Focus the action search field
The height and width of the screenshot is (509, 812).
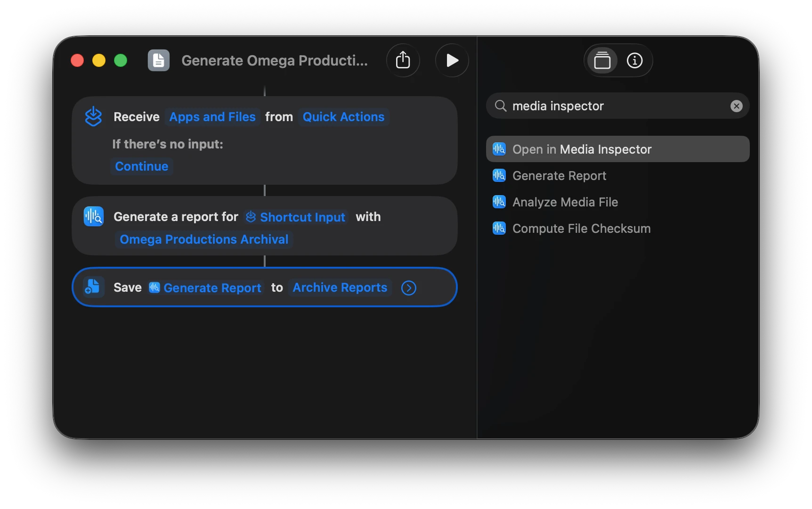point(617,106)
